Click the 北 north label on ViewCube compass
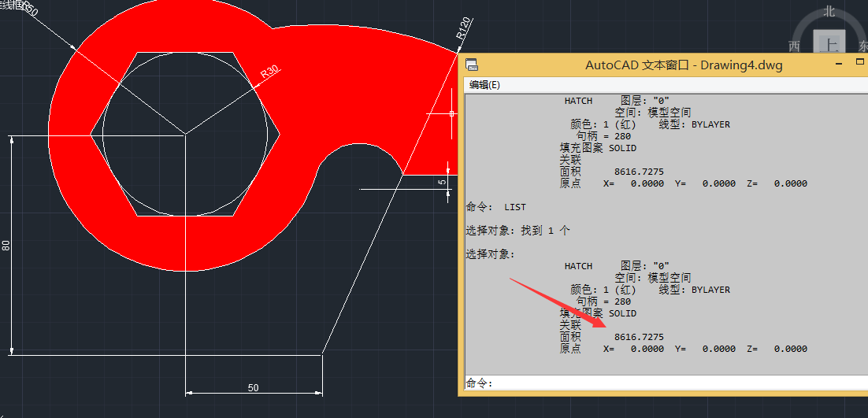The image size is (868, 418). [829, 12]
